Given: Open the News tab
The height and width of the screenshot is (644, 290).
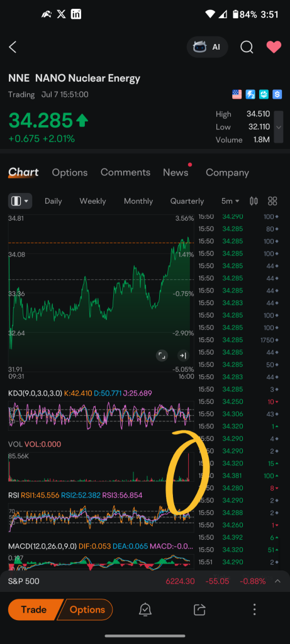Looking at the screenshot, I should point(176,172).
